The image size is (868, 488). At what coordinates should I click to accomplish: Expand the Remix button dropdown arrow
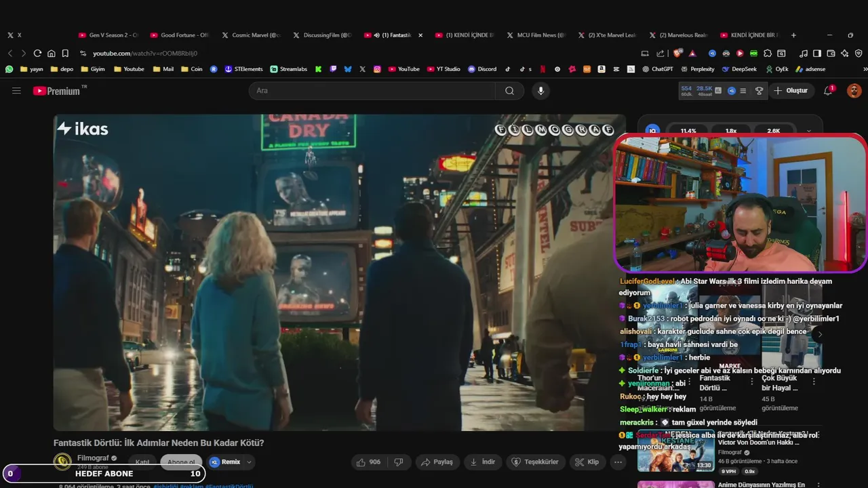point(249,462)
